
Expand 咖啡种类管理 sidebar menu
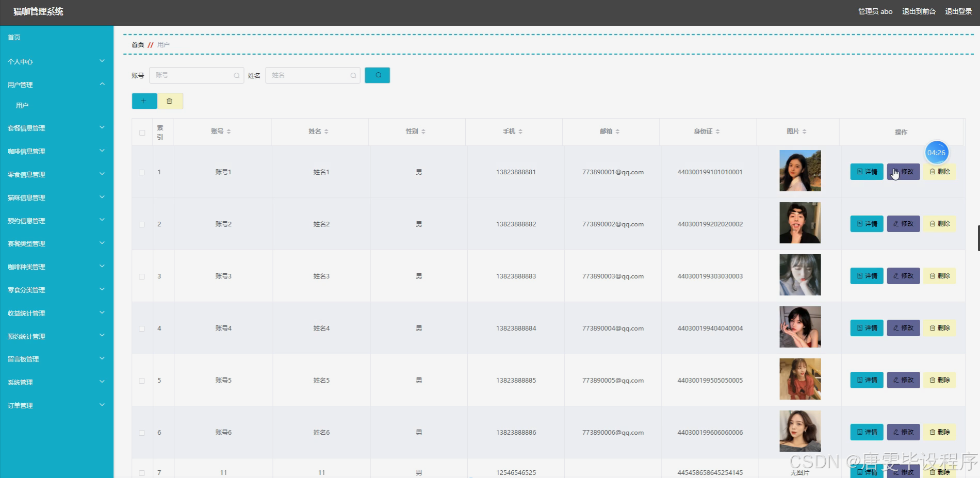(57, 267)
